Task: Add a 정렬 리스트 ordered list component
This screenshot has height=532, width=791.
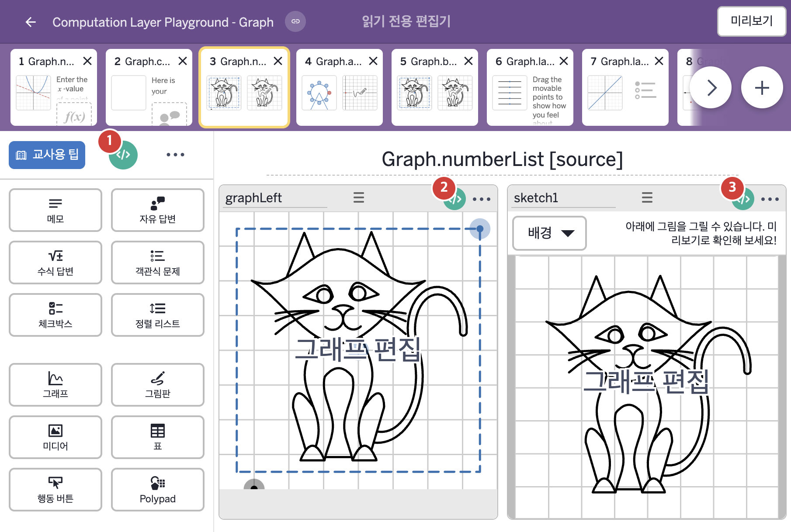Action: pyautogui.click(x=158, y=315)
